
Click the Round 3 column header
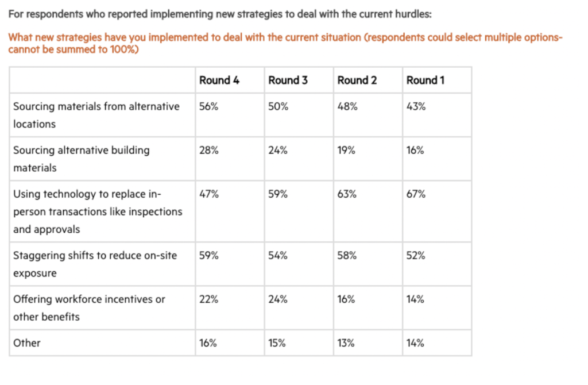coord(288,80)
